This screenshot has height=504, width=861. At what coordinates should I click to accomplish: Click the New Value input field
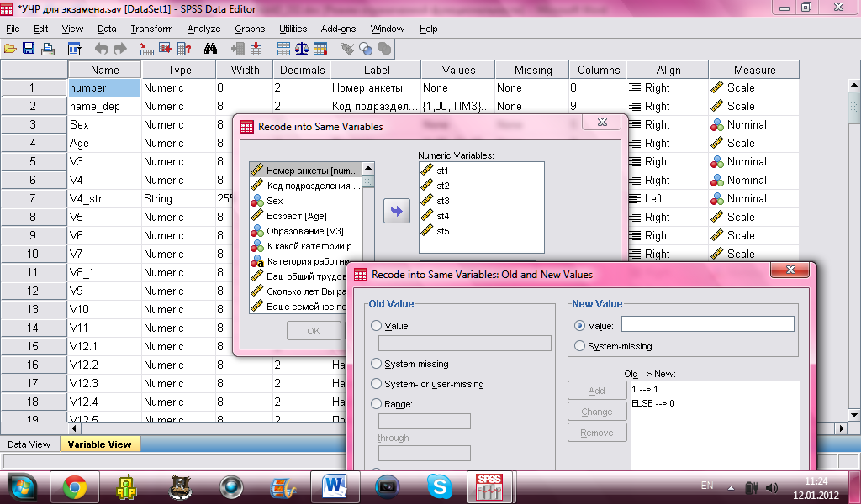708,324
